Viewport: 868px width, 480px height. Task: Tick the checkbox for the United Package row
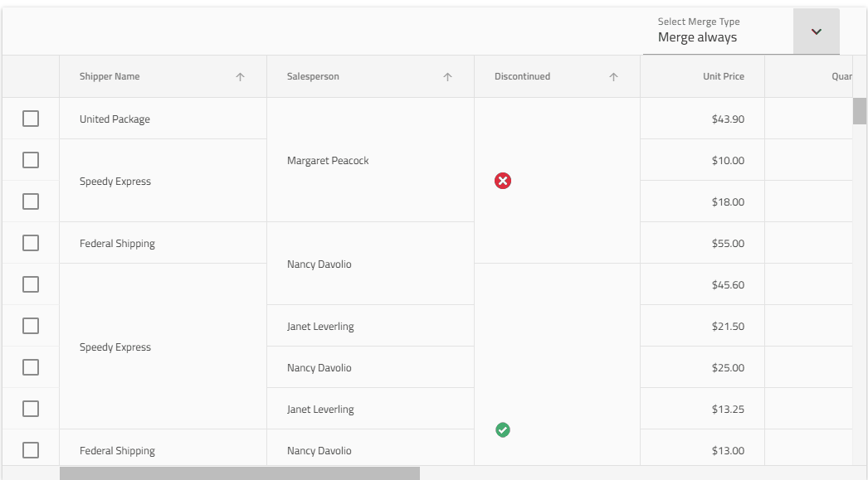point(31,119)
